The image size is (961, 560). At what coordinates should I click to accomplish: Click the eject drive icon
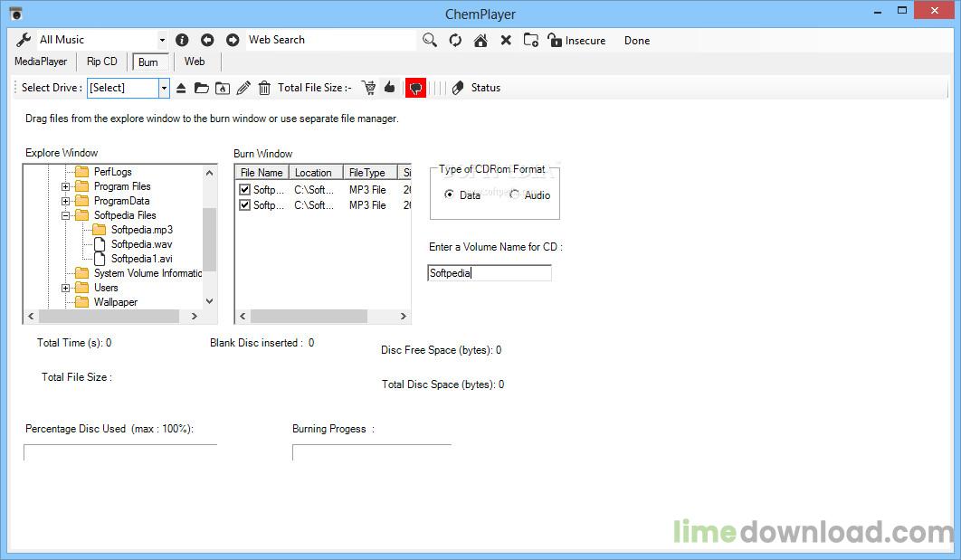[x=181, y=88]
